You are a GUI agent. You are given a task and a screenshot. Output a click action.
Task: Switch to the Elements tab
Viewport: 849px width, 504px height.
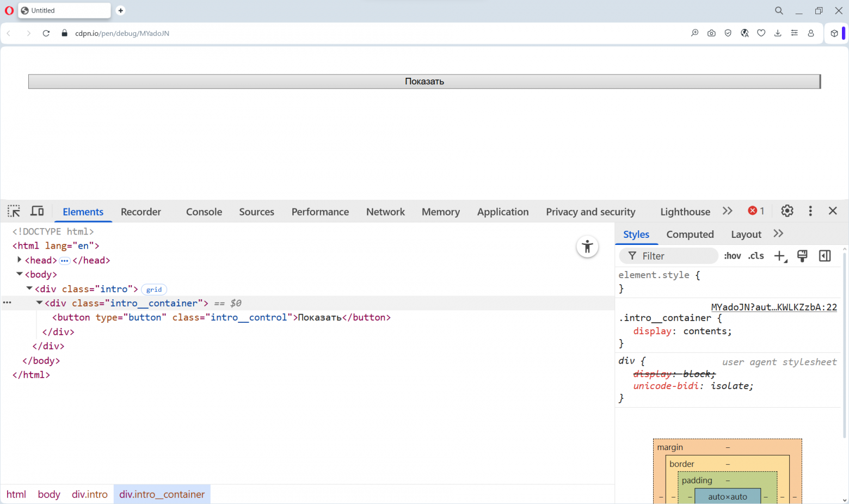click(83, 212)
